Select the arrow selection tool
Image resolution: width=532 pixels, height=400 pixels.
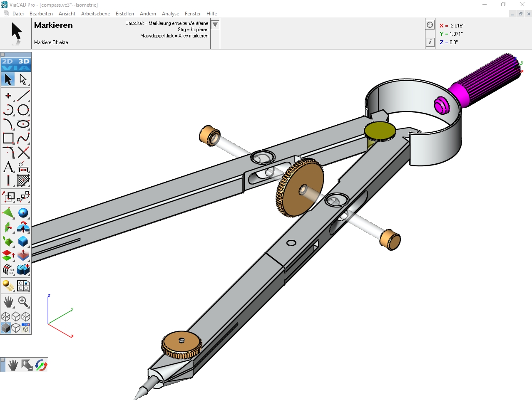point(8,79)
